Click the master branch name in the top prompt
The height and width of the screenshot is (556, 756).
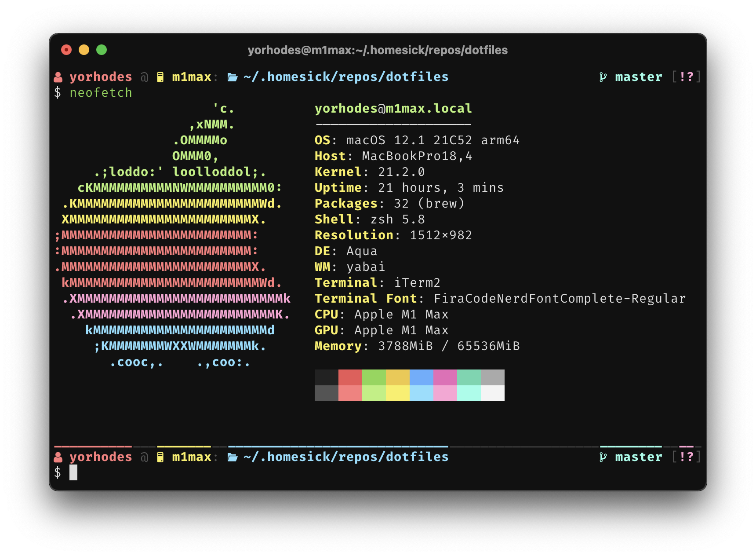639,77
